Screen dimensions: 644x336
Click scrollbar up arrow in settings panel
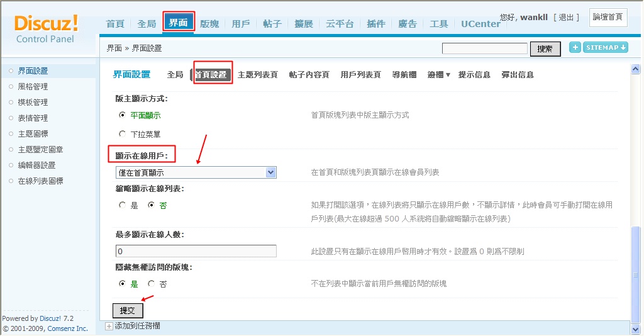coord(635,69)
